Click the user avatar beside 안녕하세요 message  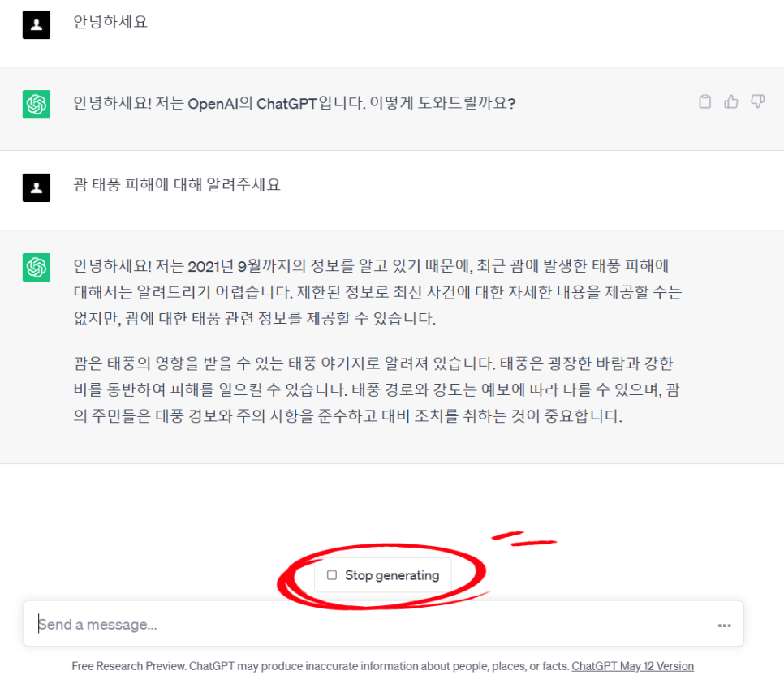point(37,25)
